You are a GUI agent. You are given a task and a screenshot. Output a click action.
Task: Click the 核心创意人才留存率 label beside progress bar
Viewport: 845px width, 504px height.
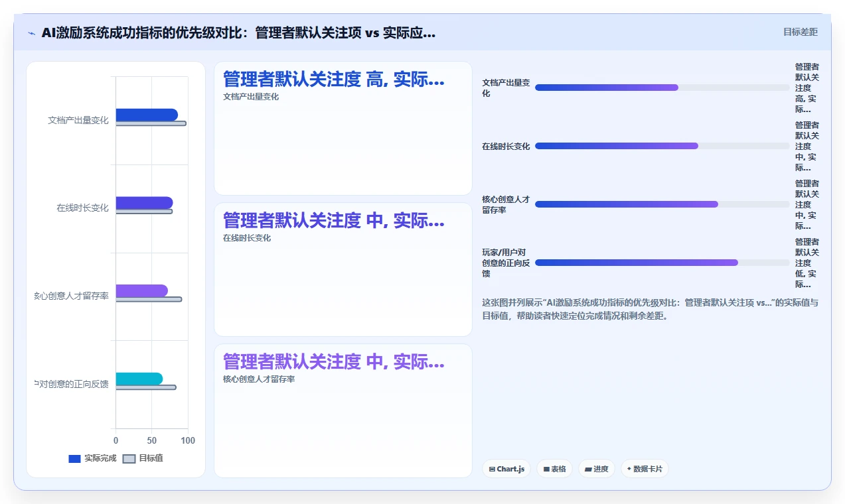tap(506, 204)
